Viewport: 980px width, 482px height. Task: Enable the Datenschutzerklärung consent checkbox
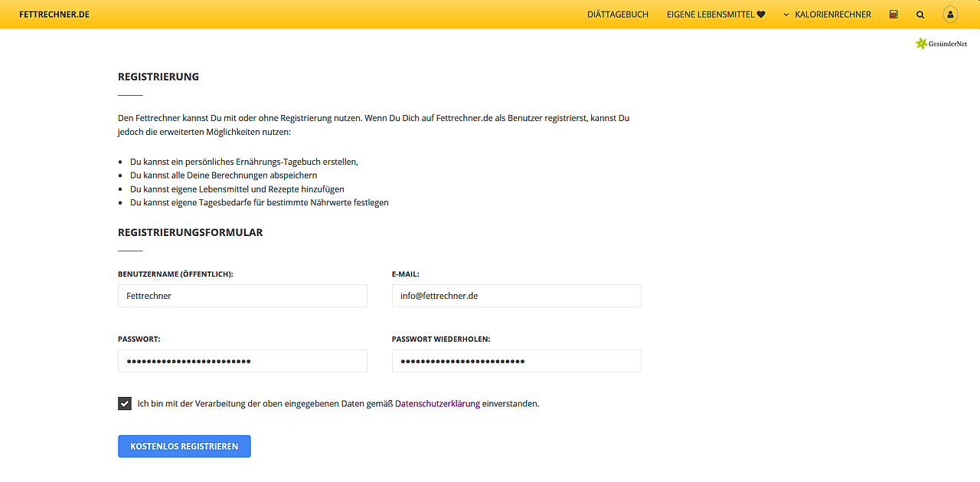(x=124, y=403)
